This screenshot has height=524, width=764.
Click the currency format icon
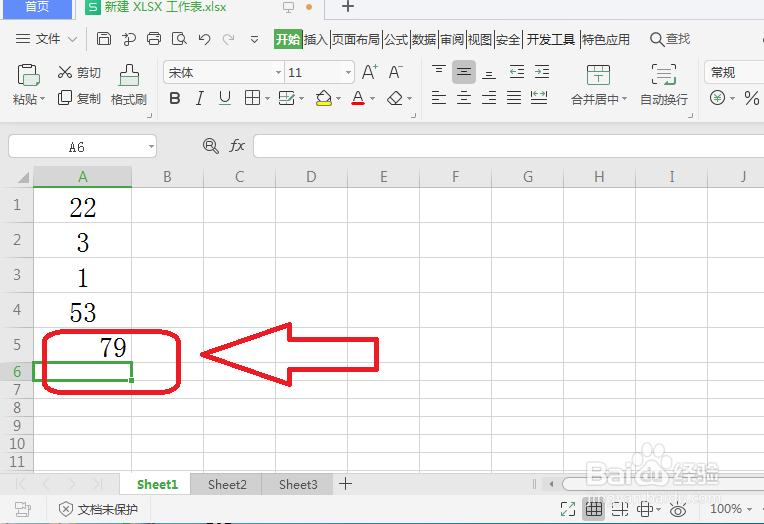click(x=717, y=98)
